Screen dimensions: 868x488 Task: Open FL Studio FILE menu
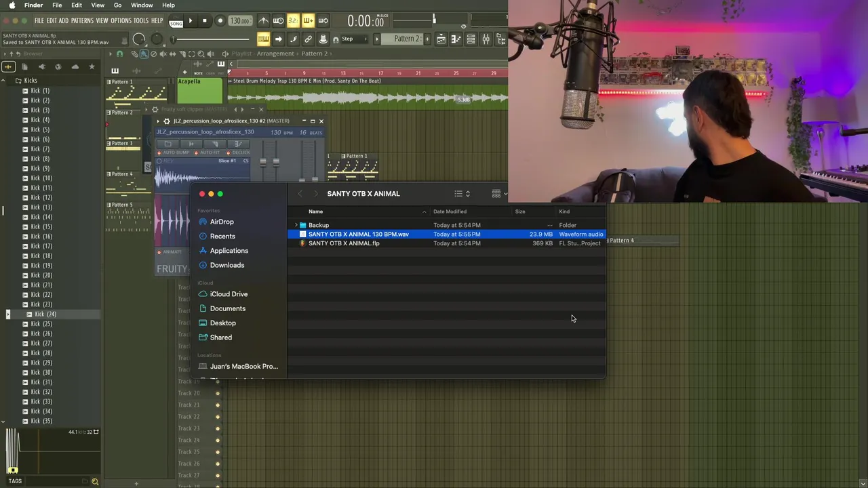tap(39, 21)
